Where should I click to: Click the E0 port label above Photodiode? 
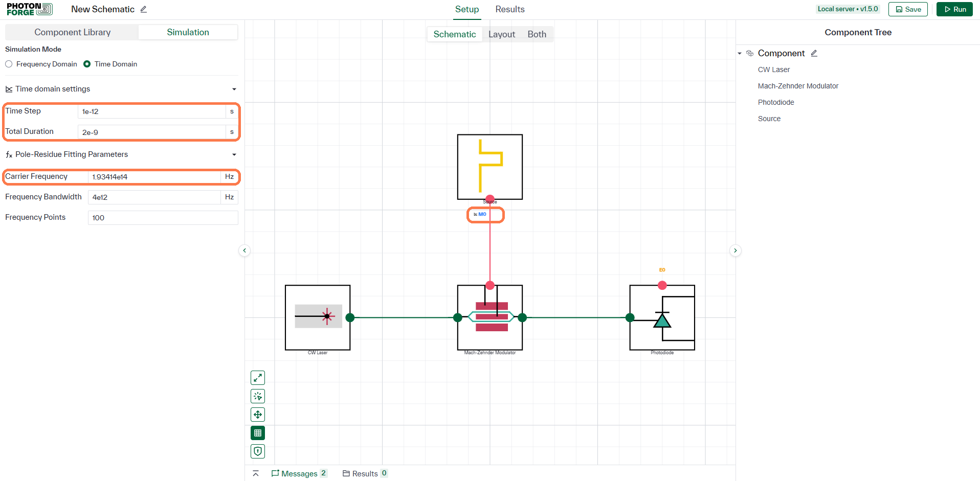(x=662, y=270)
